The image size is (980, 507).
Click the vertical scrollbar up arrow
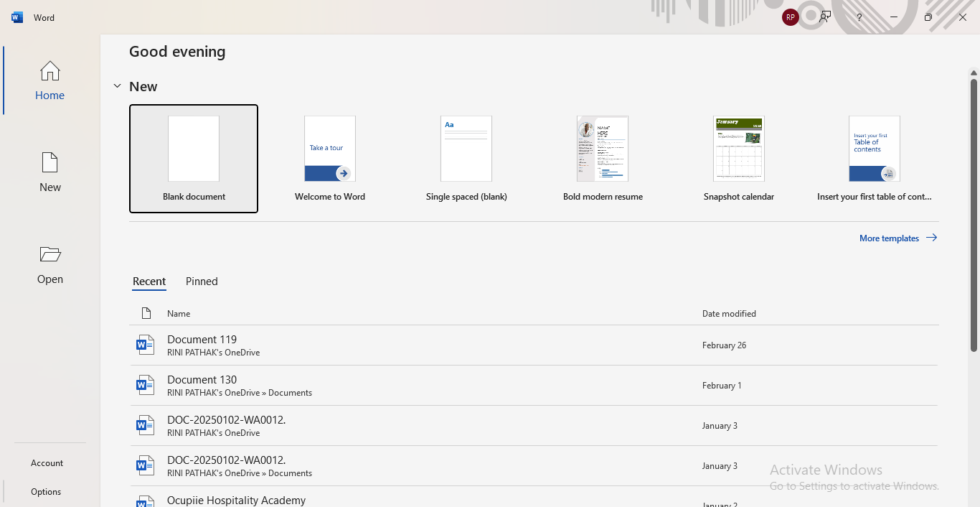click(x=974, y=73)
